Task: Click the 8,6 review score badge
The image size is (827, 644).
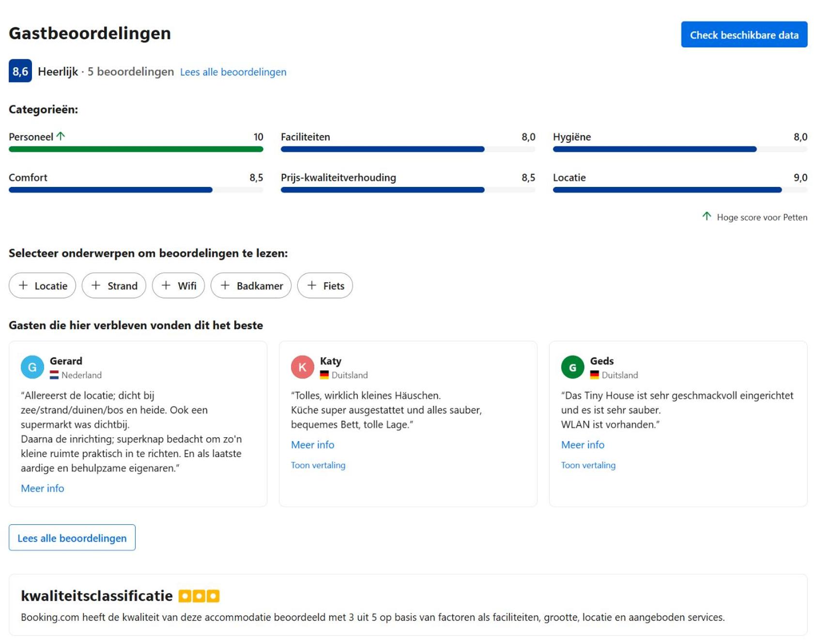Action: point(20,71)
